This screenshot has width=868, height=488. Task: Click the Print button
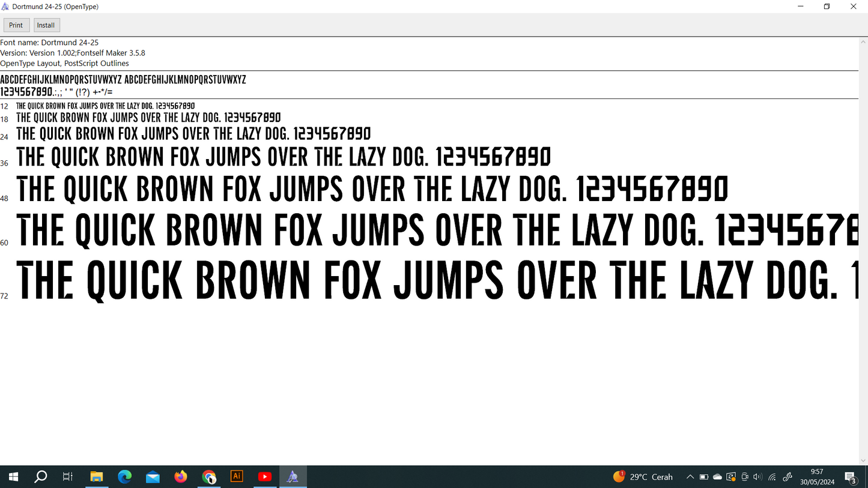[16, 25]
